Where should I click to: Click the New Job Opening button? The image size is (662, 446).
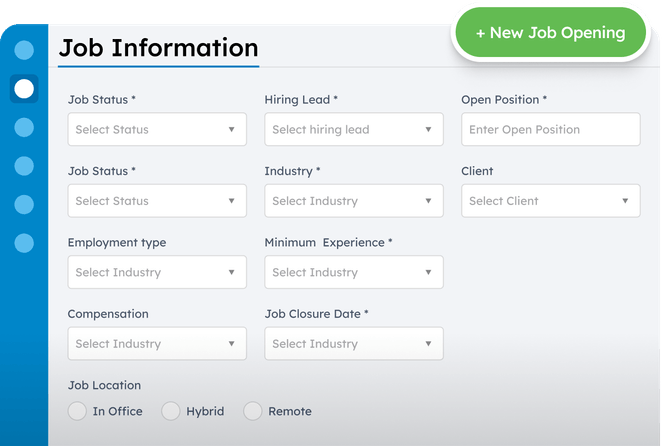pos(550,33)
